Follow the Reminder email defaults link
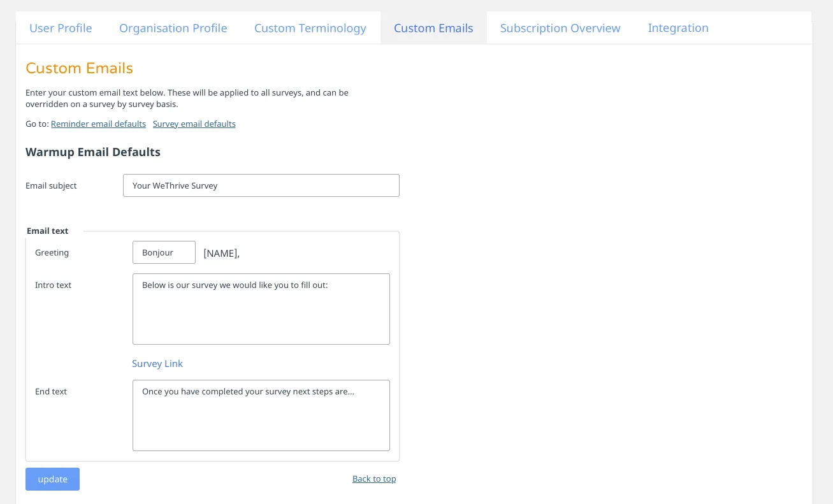This screenshot has width=833, height=504. pyautogui.click(x=98, y=124)
